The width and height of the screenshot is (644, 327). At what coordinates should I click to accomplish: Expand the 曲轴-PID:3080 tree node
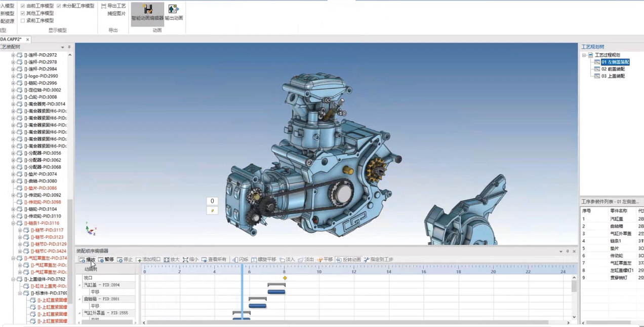(x=14, y=181)
